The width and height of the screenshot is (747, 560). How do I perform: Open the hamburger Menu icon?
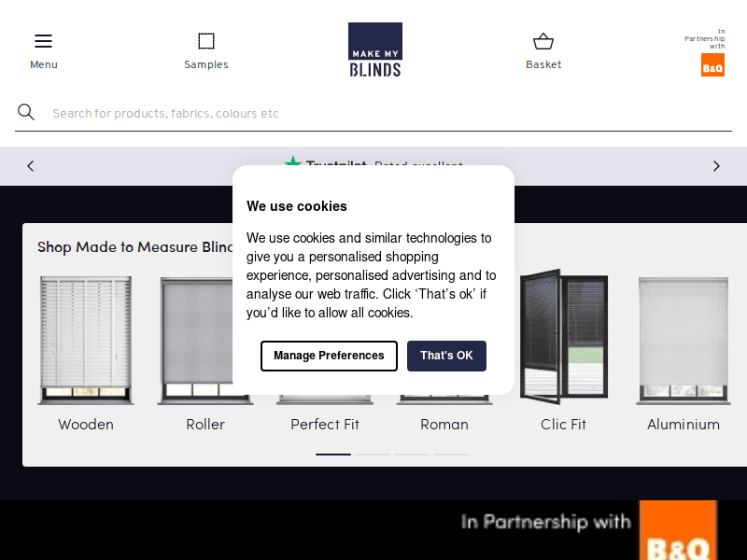43,41
